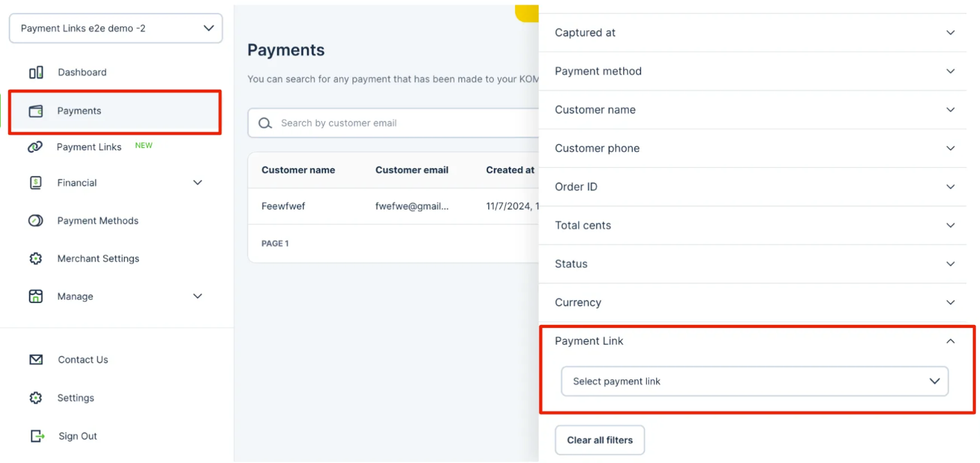
Task: Expand the Financial submenu chevron
Action: (197, 183)
